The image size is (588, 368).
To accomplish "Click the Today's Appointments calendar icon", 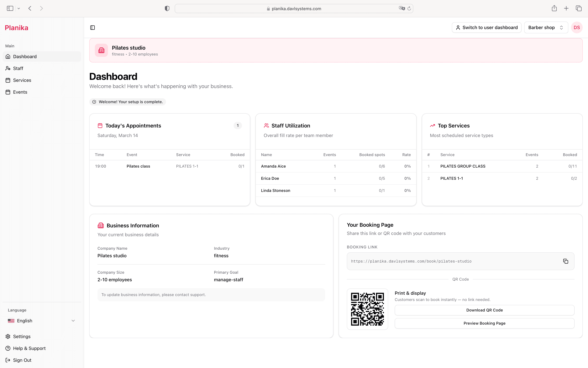I will point(100,126).
